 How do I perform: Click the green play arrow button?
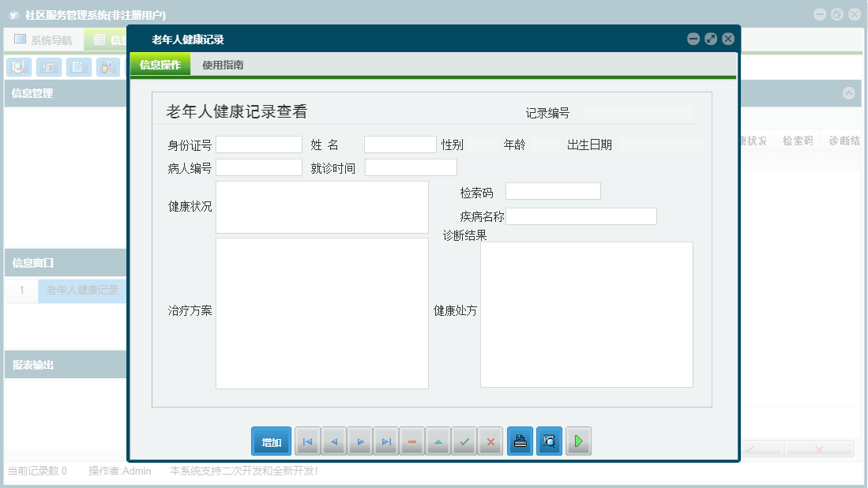578,441
